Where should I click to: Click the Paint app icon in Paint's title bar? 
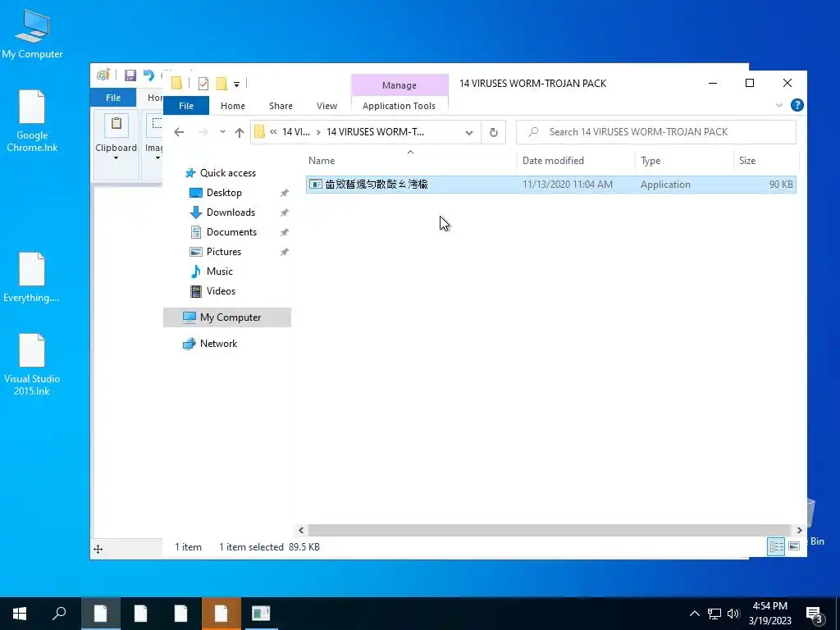[x=103, y=75]
